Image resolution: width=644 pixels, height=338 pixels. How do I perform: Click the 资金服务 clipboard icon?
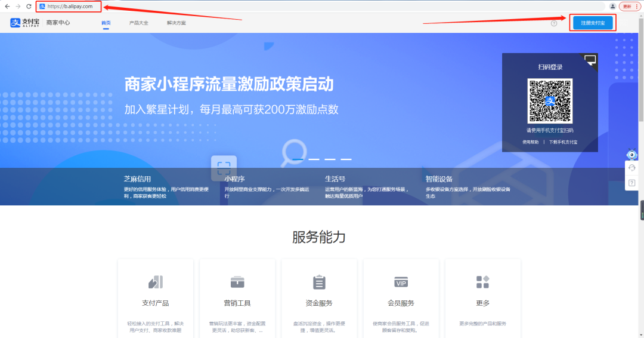tap(319, 282)
